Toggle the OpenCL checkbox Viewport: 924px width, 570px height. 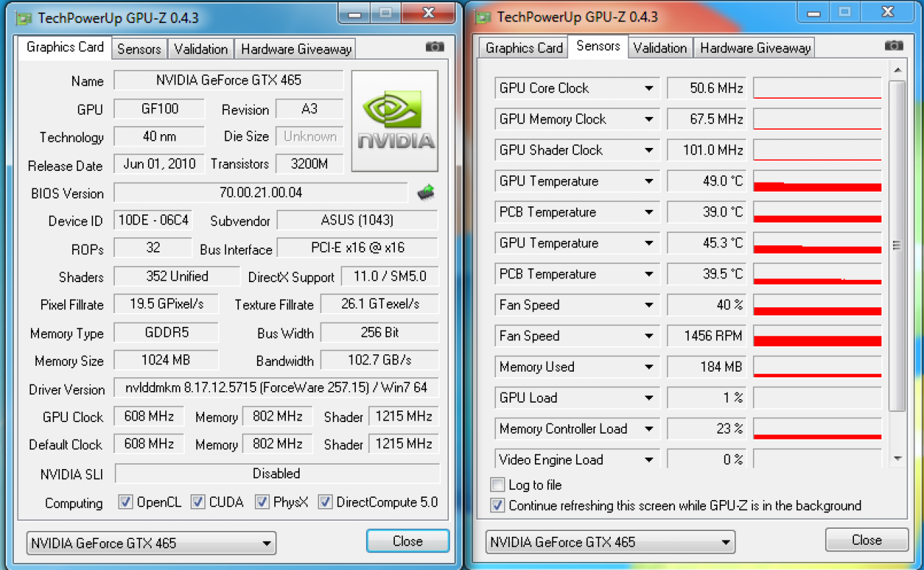tap(126, 502)
